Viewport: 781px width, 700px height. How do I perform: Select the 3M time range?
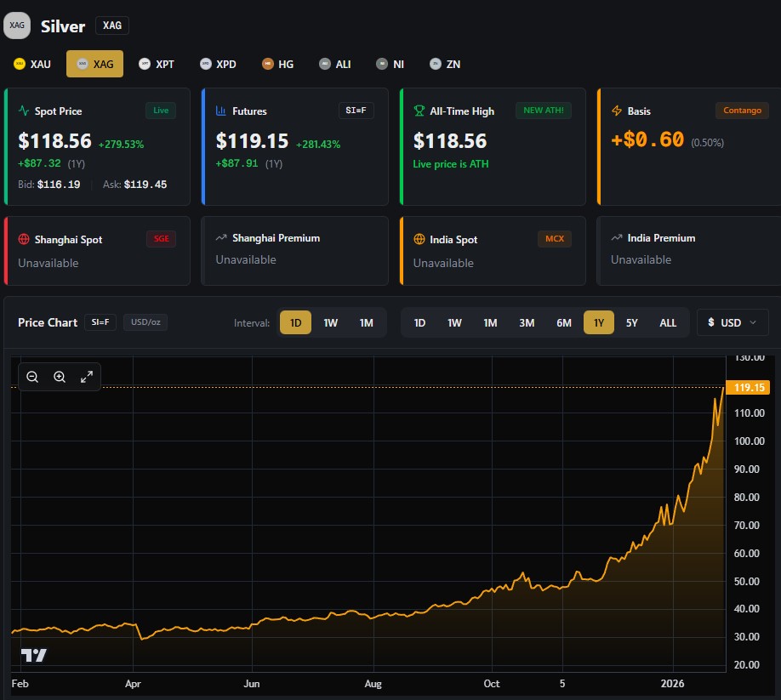pos(527,322)
